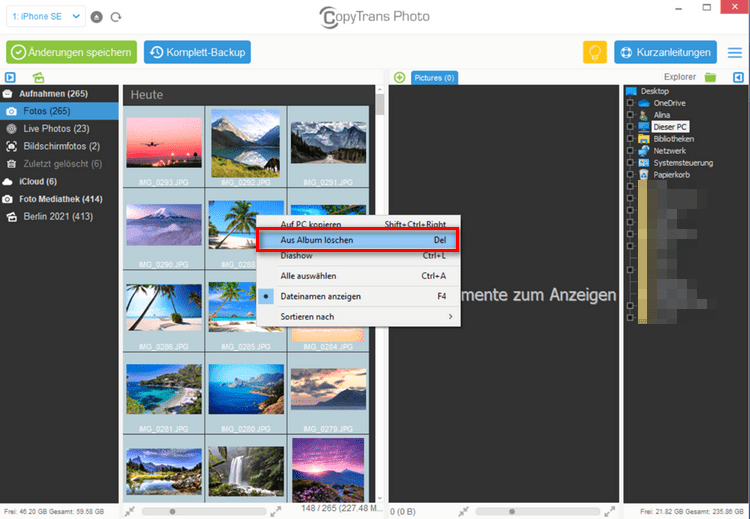Select iCloud (6) in sidebar
Screen dimensions: 750x519
(x=59, y=182)
